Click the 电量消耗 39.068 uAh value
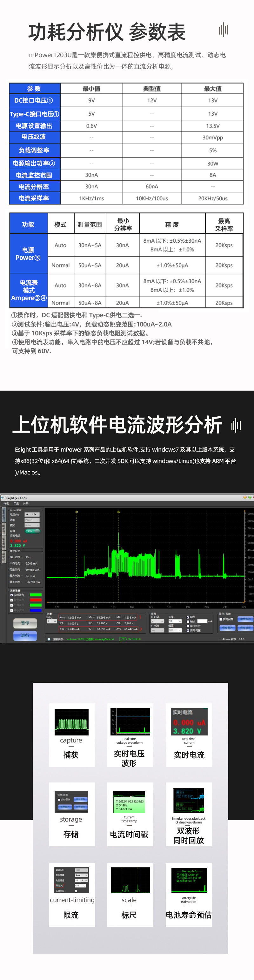This screenshot has width=254, height=980. 33,570
